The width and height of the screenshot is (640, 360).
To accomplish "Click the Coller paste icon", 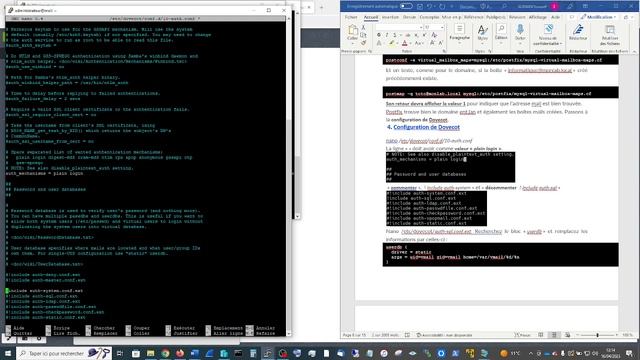I will point(353,30).
